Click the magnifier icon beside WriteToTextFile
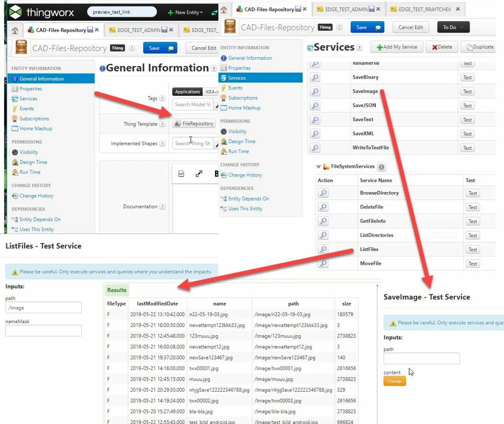 click(x=315, y=148)
